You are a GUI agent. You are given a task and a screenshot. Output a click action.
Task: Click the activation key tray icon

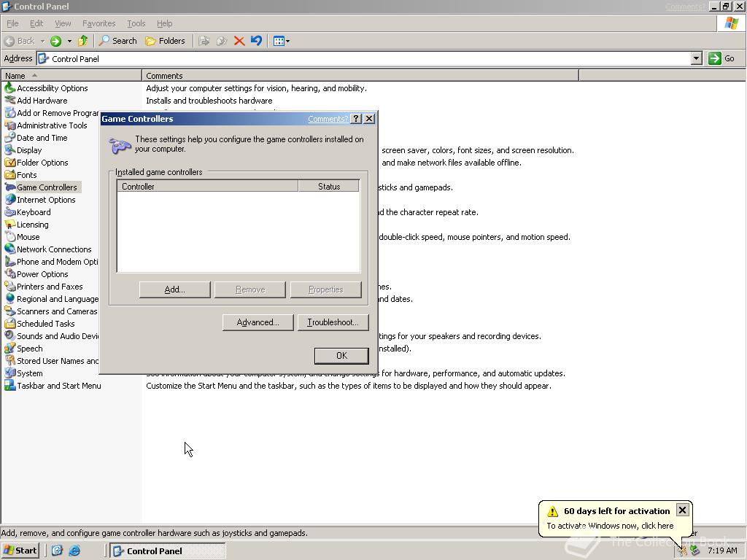click(x=683, y=551)
